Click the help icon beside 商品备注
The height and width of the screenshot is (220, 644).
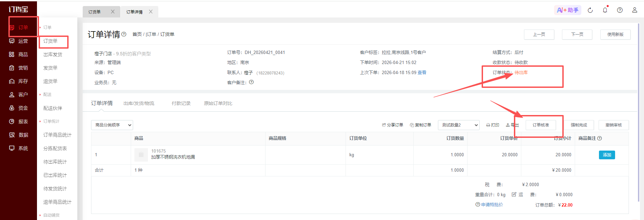[600, 138]
